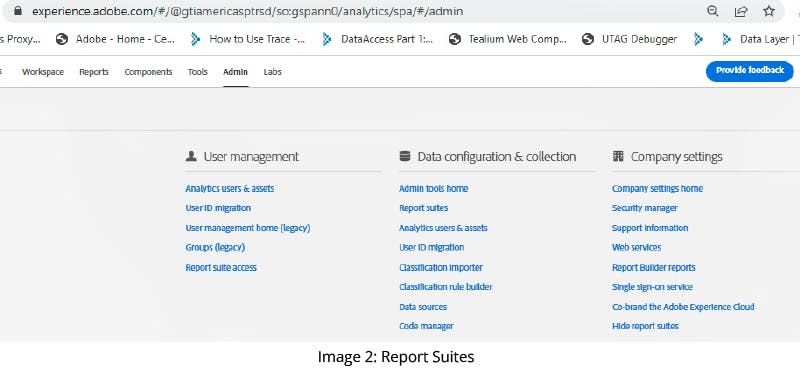Open the DataAccess Part 1 bookmark
The height and width of the screenshot is (370, 800).
tap(378, 39)
